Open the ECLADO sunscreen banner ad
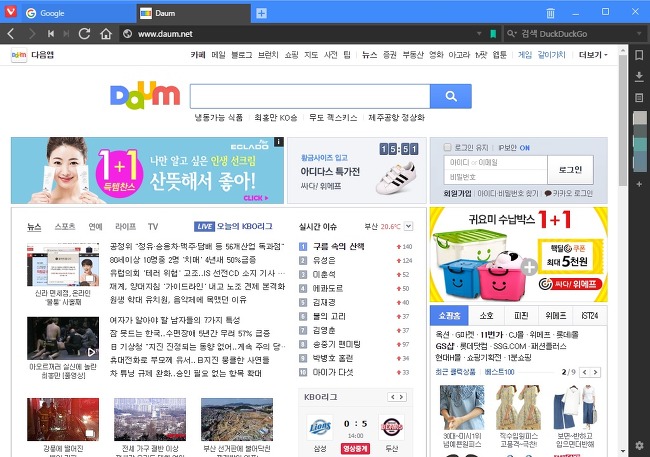This screenshot has width=650, height=457. pyautogui.click(x=147, y=170)
